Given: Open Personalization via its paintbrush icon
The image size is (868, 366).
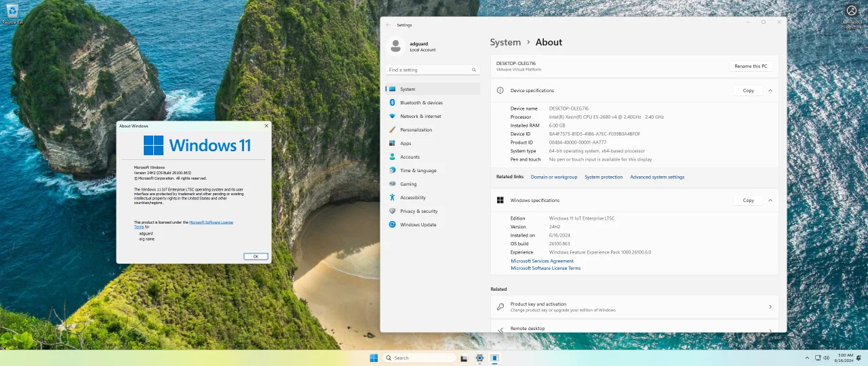Looking at the screenshot, I should [x=393, y=129].
